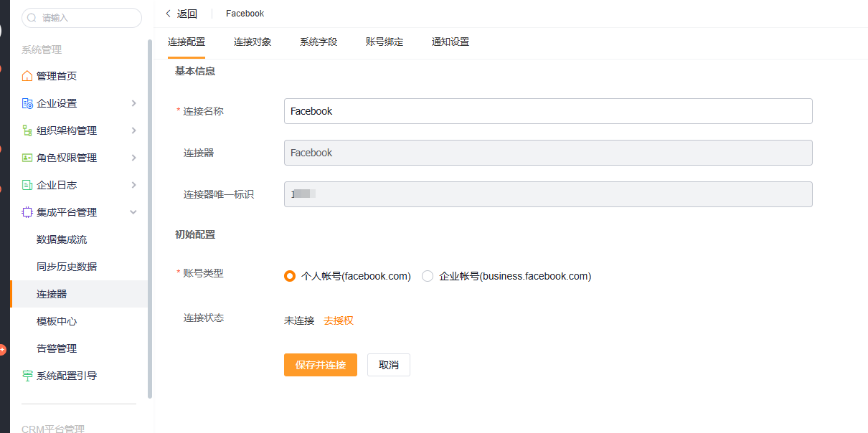Viewport: 868px width, 433px height.
Task: Go back via the 返回 link
Action: click(x=187, y=14)
